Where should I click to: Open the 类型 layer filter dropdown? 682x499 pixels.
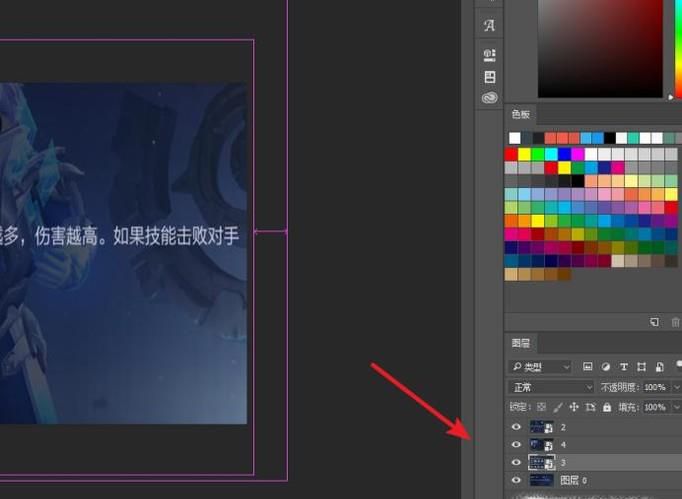539,367
